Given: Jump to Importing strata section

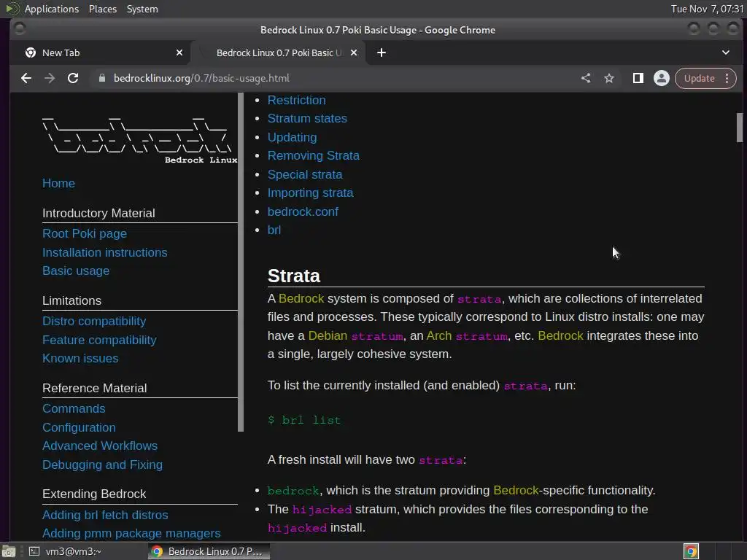Looking at the screenshot, I should tap(310, 192).
